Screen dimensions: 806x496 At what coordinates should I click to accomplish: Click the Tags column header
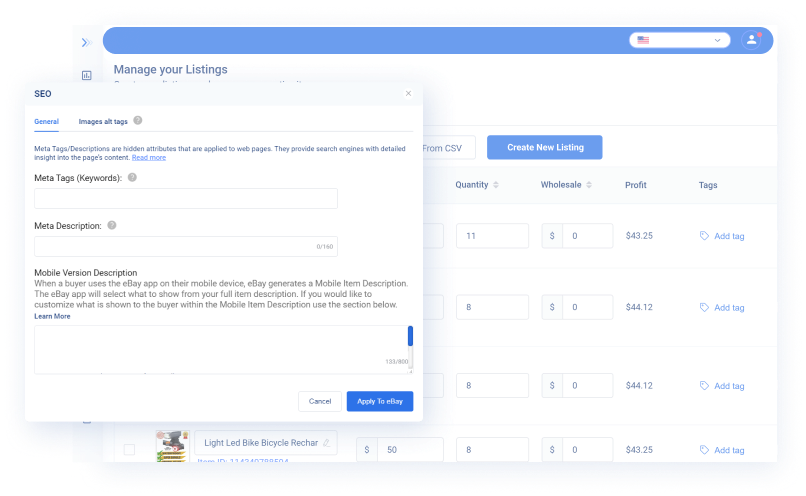point(708,185)
